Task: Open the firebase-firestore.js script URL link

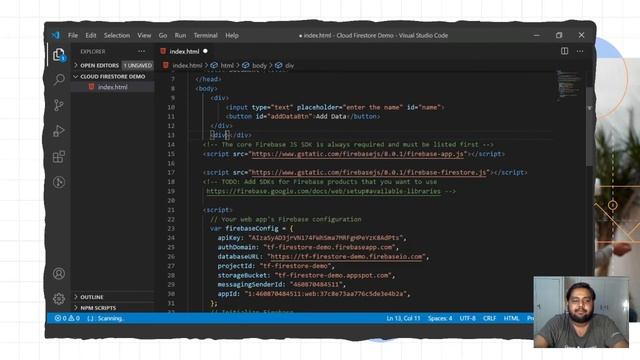Action: pyautogui.click(x=369, y=173)
